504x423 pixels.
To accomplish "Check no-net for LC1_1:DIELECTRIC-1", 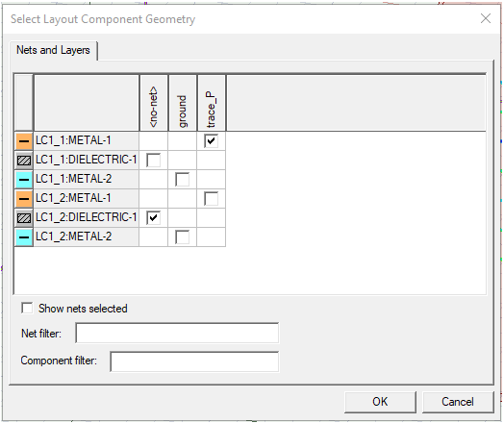I will [153, 160].
